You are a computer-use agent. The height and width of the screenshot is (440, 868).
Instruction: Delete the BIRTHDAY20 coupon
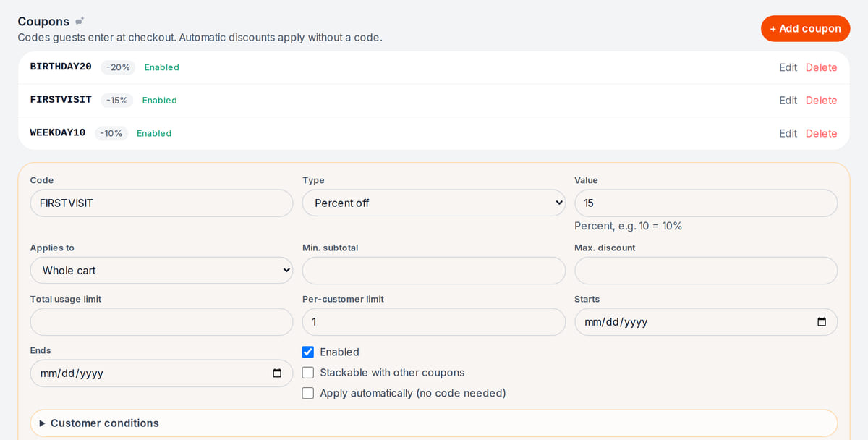coord(822,67)
